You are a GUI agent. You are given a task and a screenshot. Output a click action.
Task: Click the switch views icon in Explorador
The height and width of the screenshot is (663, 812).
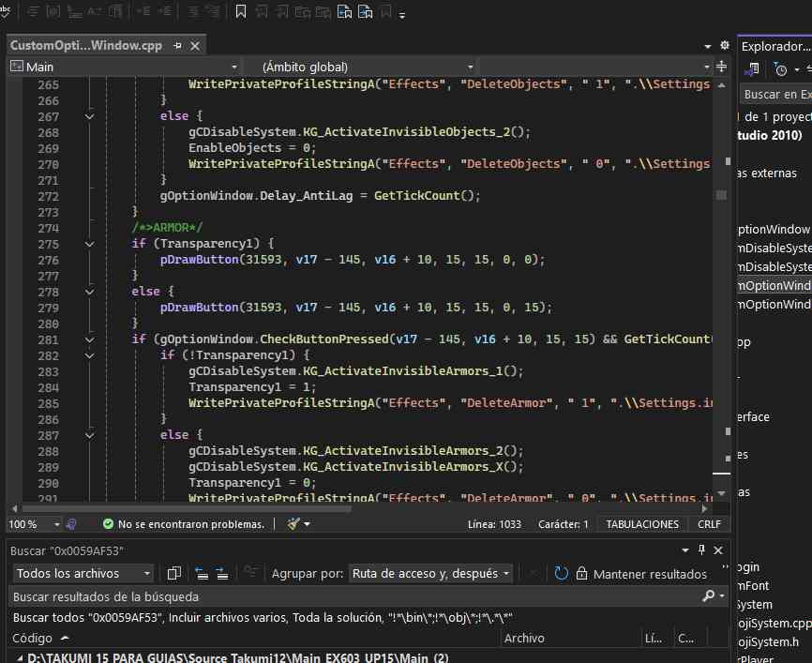tap(752, 68)
